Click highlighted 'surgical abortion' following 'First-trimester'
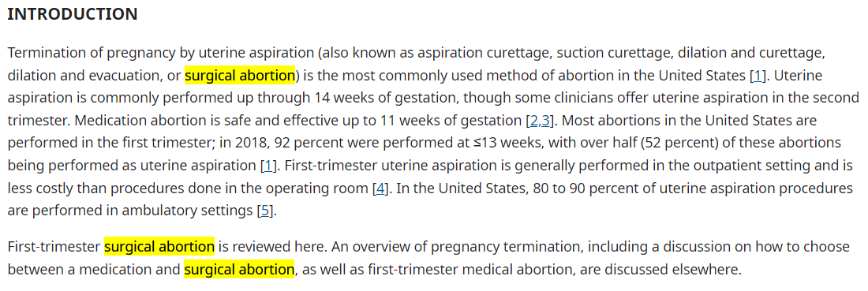Image resolution: width=868 pixels, height=291 pixels. pos(159,247)
